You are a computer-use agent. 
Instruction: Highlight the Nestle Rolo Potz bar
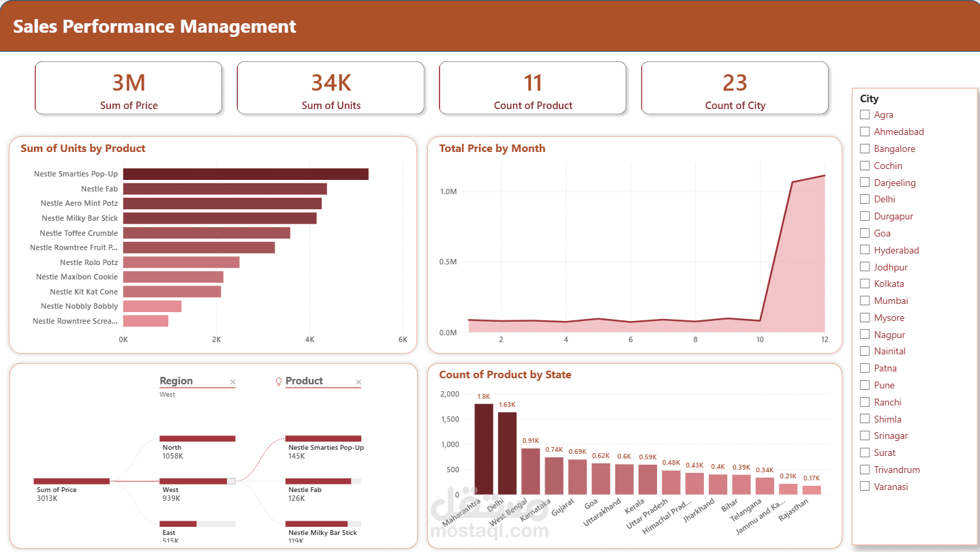click(181, 262)
